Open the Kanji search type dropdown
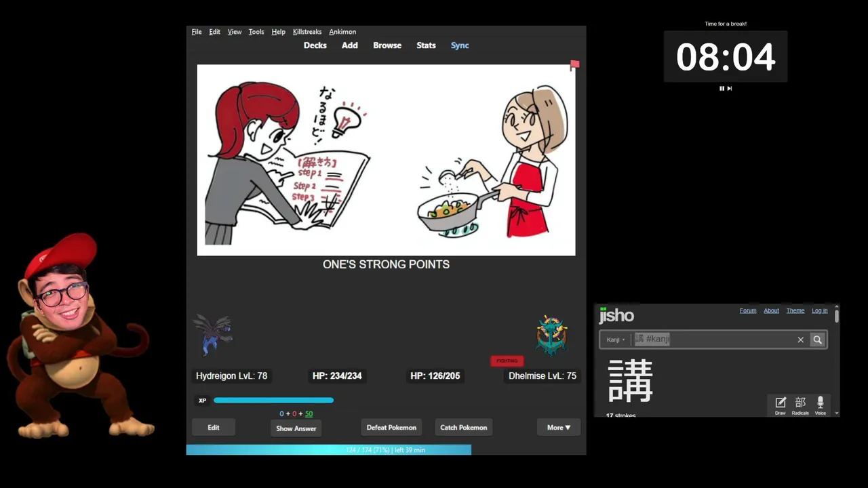 tap(616, 340)
